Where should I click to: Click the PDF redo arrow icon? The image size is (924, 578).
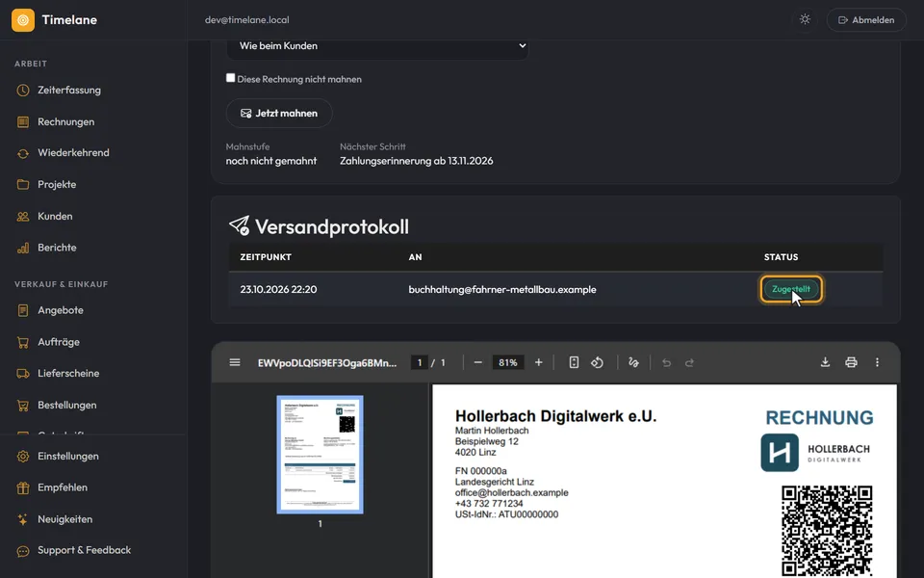(x=689, y=363)
